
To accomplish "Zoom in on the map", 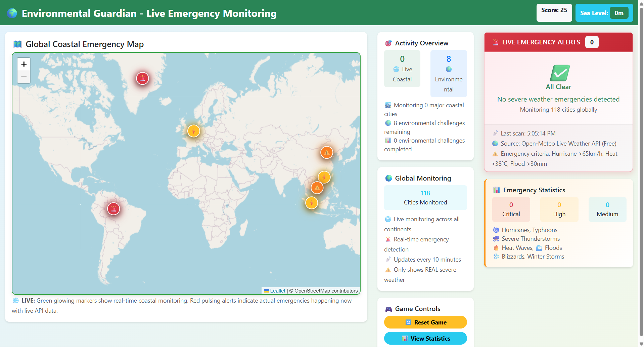I will 24,64.
